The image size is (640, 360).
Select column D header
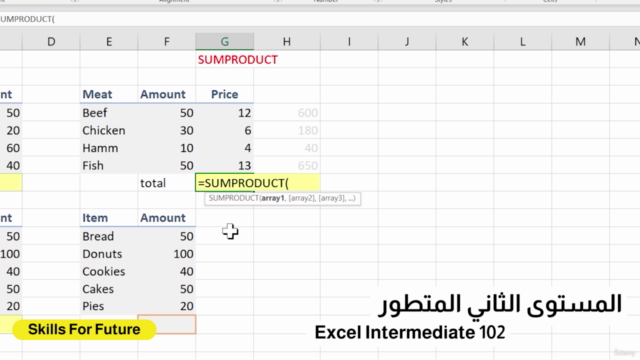(x=51, y=41)
